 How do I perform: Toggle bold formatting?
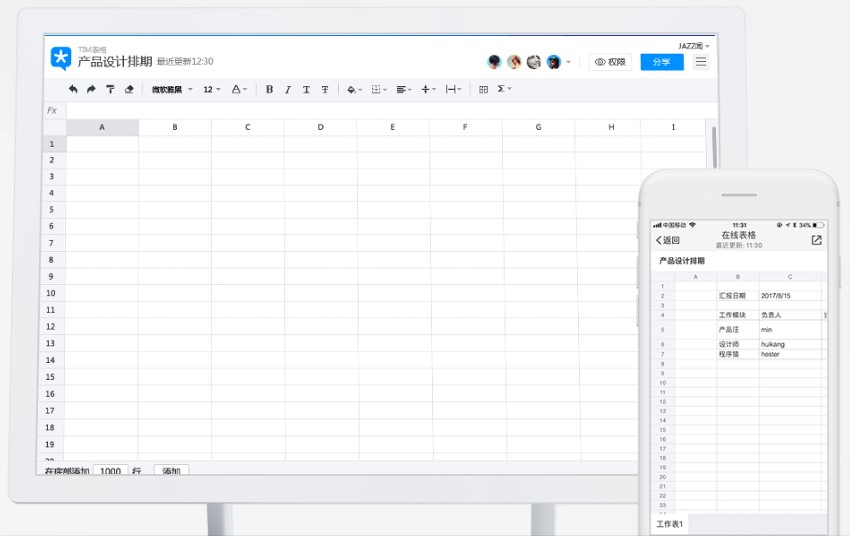coord(269,89)
